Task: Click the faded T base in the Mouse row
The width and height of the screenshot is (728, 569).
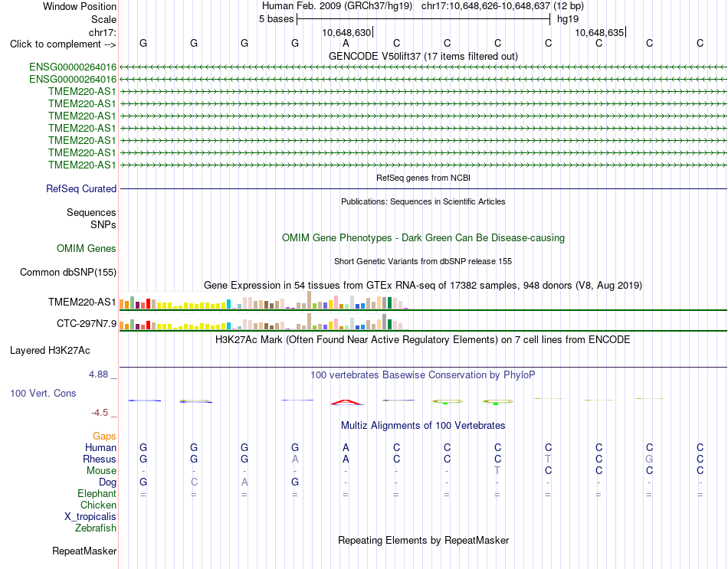Action: 497,471
